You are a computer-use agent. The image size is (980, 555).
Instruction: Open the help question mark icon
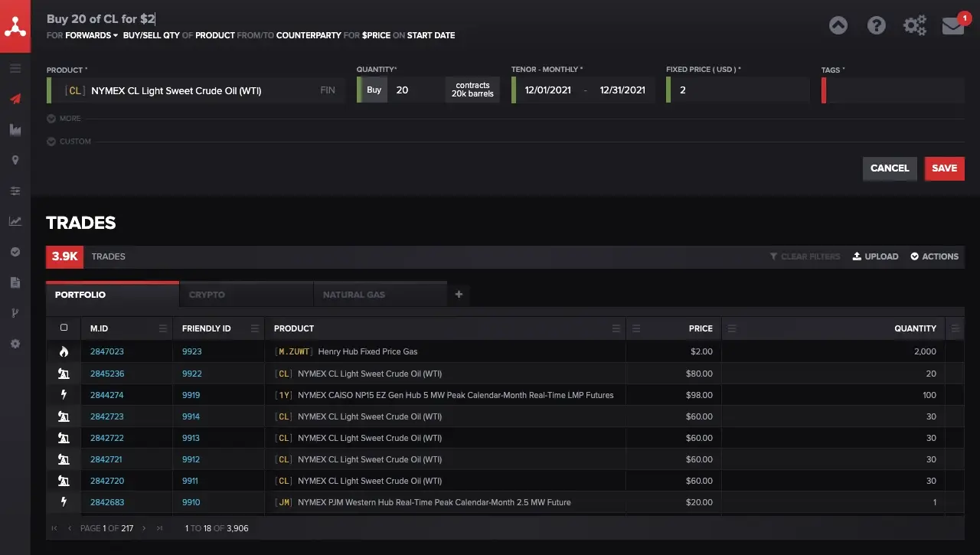click(877, 25)
